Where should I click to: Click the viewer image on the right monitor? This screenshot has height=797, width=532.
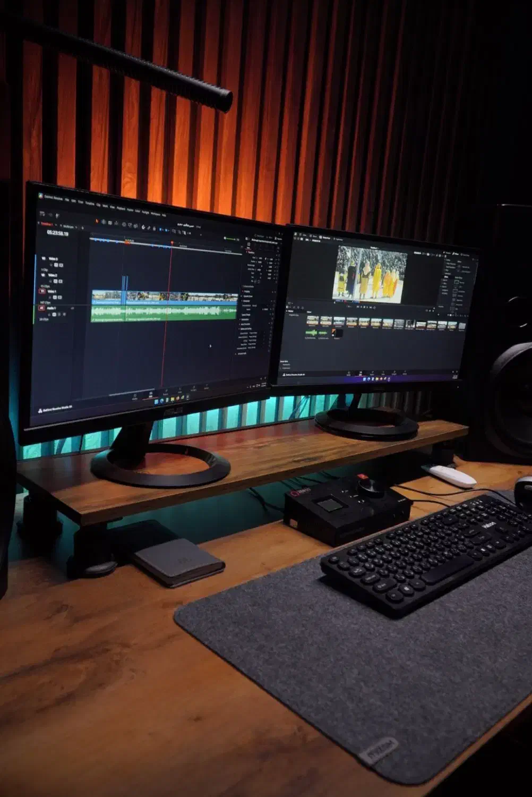click(370, 274)
